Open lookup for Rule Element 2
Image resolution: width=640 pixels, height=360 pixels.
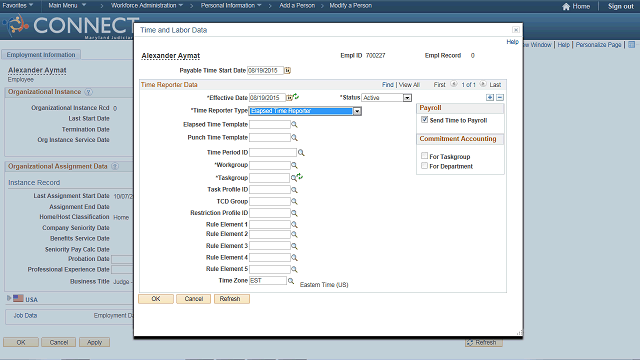[x=294, y=234]
